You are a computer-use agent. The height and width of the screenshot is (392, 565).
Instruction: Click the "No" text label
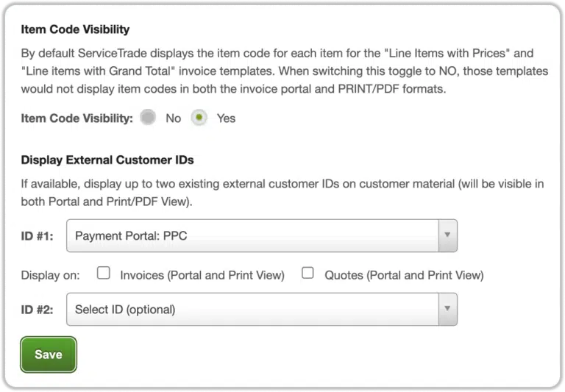[173, 118]
